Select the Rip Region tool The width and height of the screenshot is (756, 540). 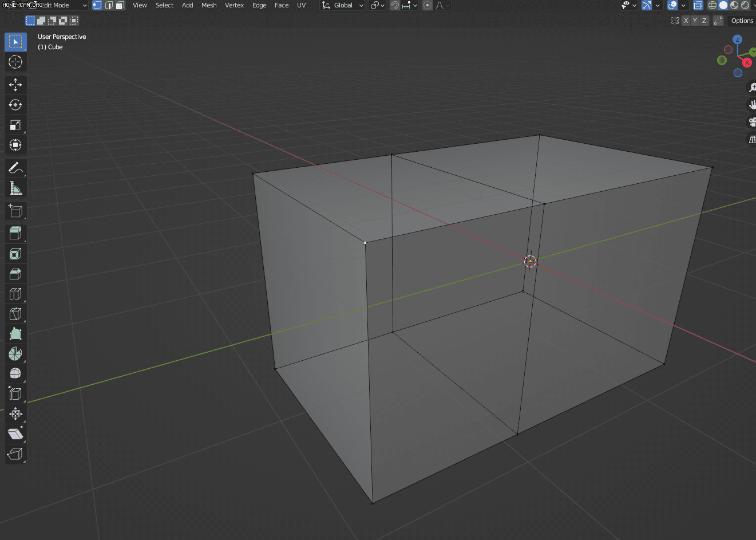[x=15, y=454]
